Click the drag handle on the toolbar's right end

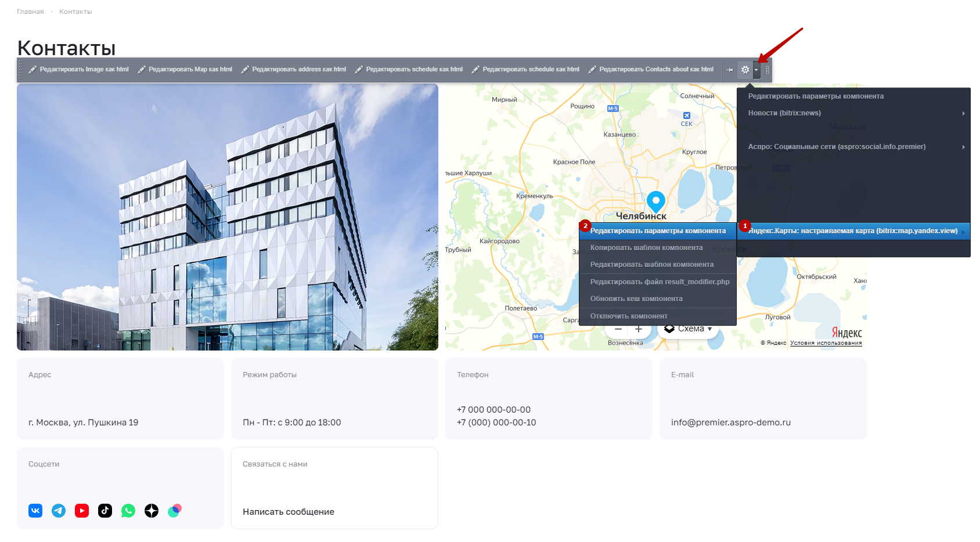pos(768,70)
